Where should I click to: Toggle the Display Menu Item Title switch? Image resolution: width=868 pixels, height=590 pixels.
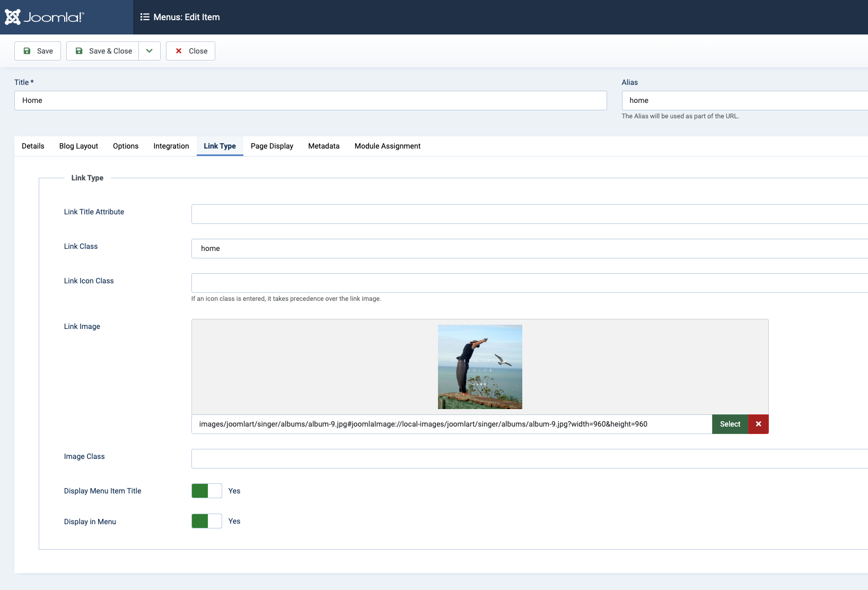(207, 491)
